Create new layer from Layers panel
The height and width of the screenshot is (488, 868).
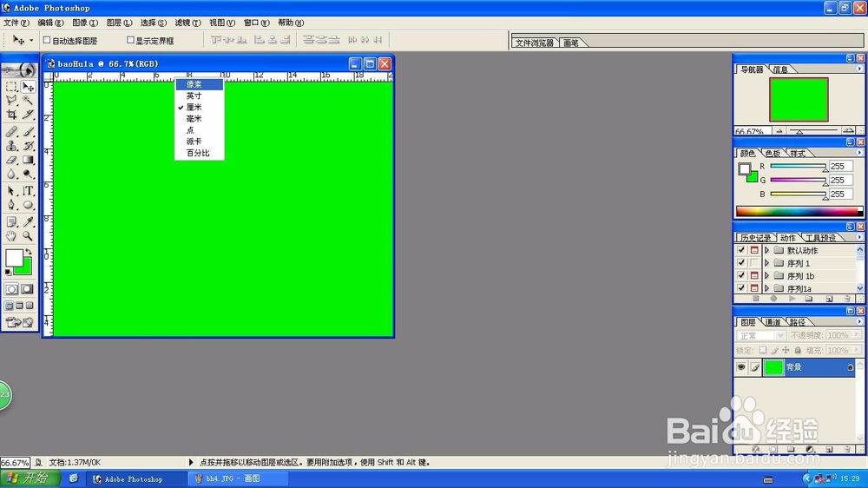pyautogui.click(x=829, y=449)
